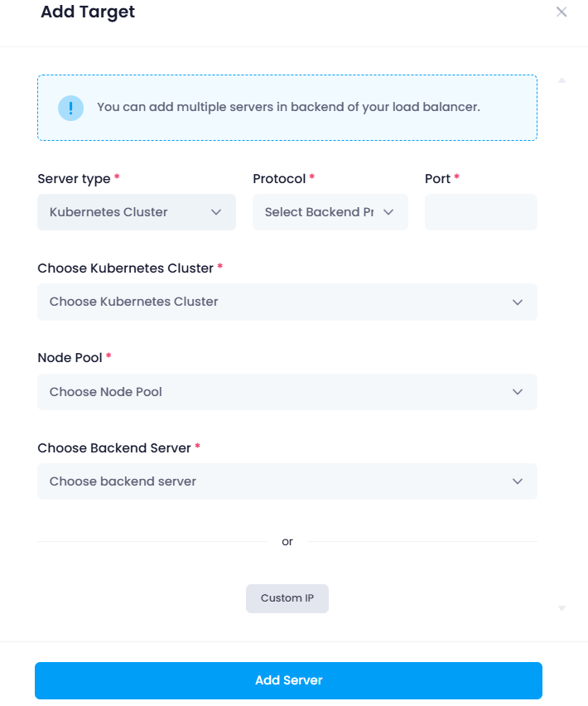Viewport: 588px width, 706px height.
Task: Focus the Port input field
Action: click(481, 212)
